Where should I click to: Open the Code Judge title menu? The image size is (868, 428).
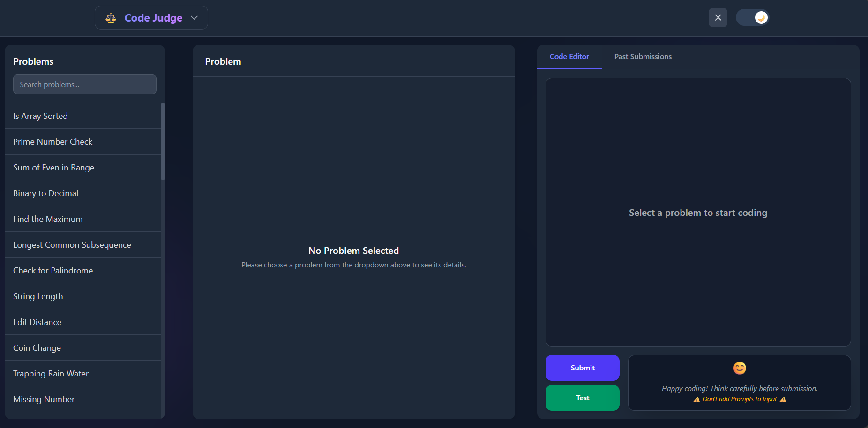coord(153,18)
